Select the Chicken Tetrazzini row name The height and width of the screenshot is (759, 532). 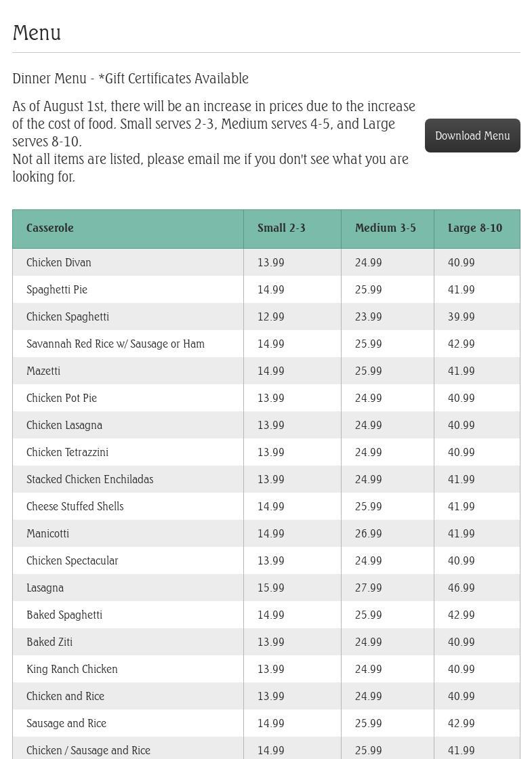pyautogui.click(x=67, y=453)
